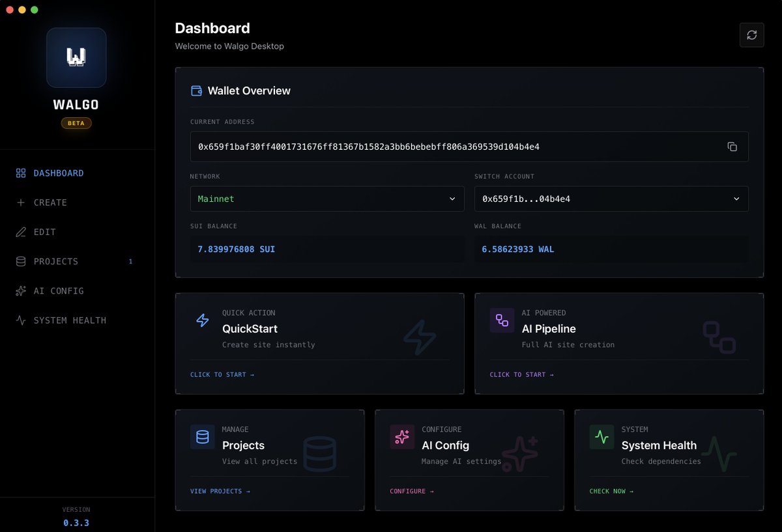Click the Welcome to Walgo Desktop subtitle
Image resolution: width=782 pixels, height=532 pixels.
(x=229, y=46)
